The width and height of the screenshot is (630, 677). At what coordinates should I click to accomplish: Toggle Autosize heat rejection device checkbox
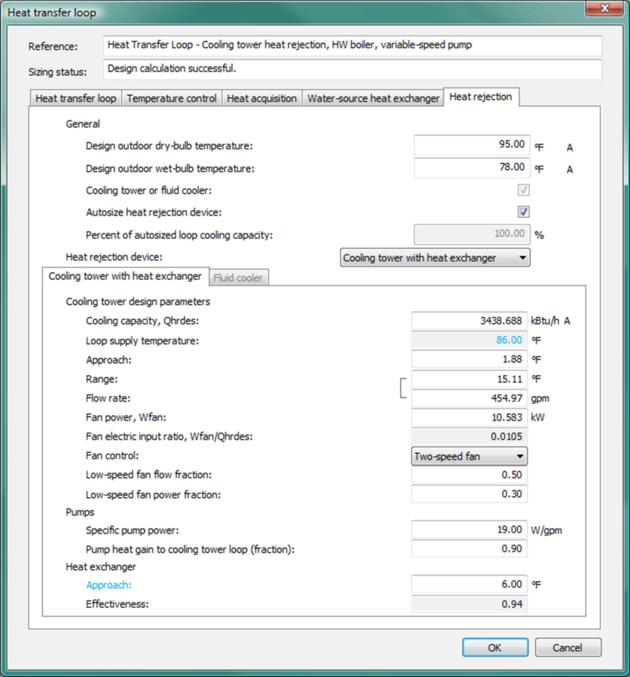coord(523,212)
